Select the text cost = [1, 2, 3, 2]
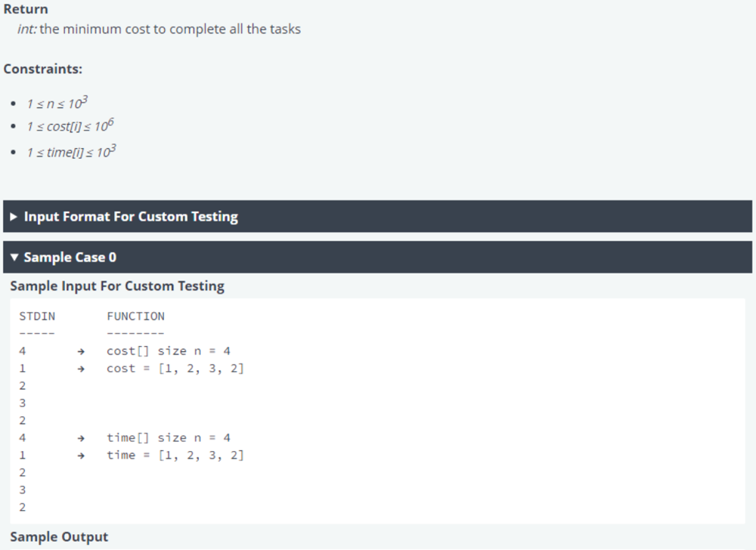Screen dimensions: 756x550 (x=175, y=369)
